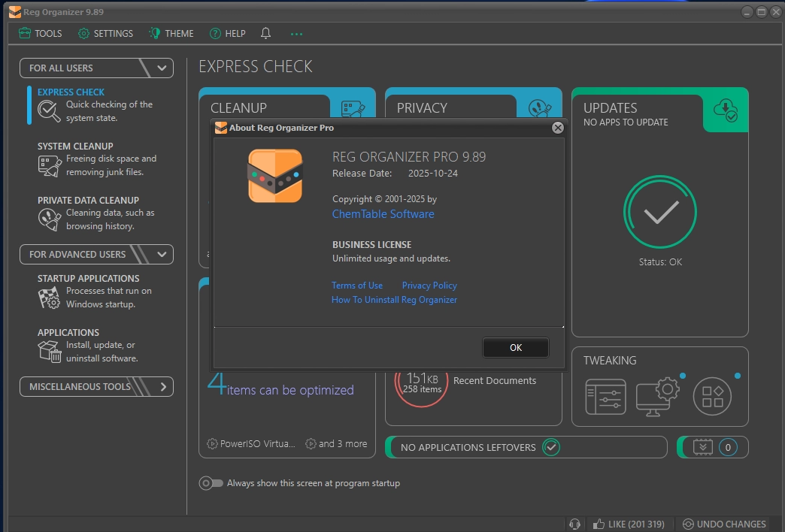Screen dimensions: 785x532
Task: Open the Privacy Policy link
Action: click(x=429, y=286)
